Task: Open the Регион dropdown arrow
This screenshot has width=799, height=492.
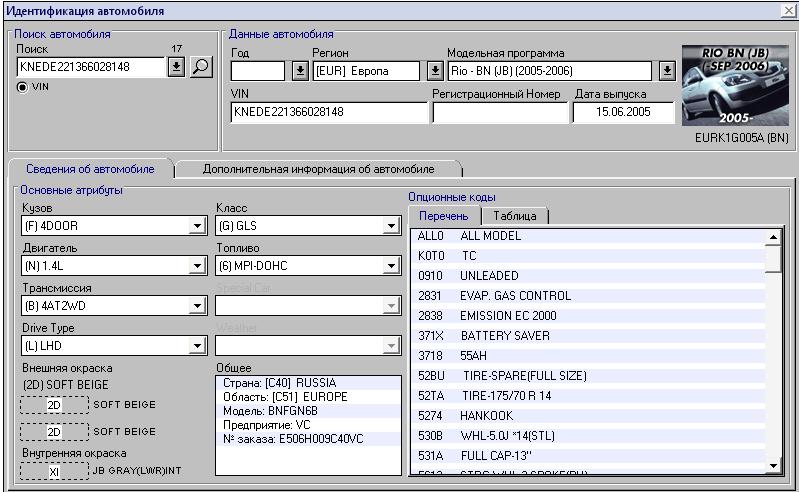Action: coord(435,71)
